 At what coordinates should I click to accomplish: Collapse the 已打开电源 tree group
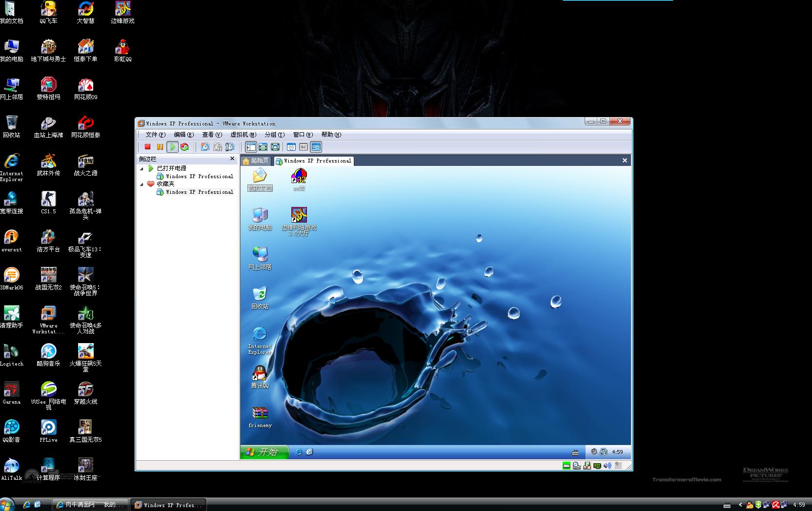pos(142,168)
